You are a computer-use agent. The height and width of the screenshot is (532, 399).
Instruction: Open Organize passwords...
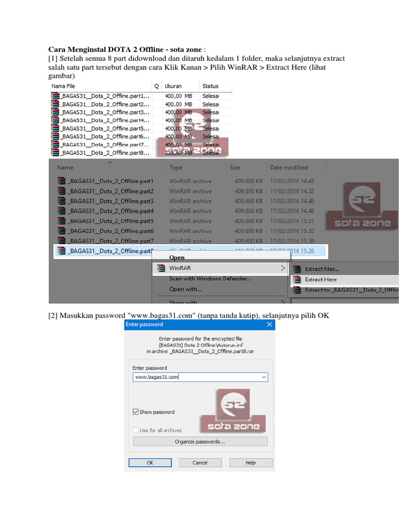pos(200,442)
